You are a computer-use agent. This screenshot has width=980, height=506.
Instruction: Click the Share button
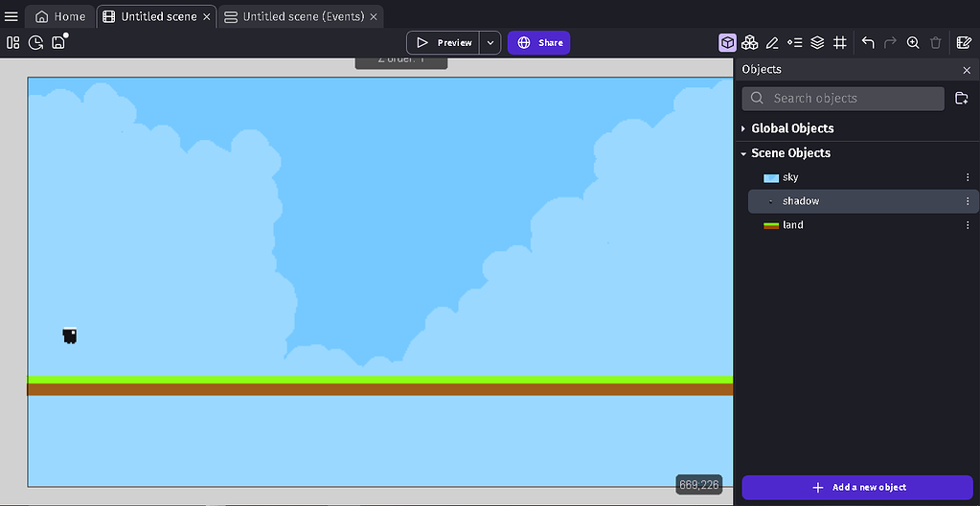coord(538,42)
